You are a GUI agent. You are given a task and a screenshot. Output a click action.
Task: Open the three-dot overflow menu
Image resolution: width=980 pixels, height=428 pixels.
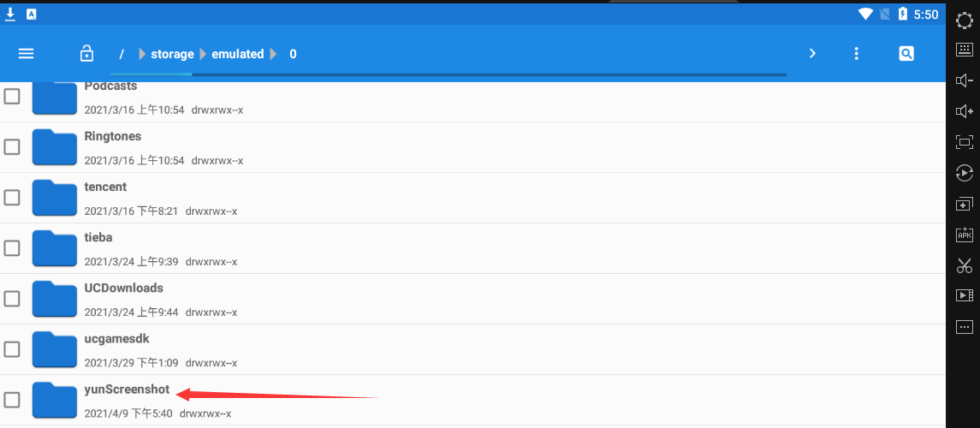856,53
